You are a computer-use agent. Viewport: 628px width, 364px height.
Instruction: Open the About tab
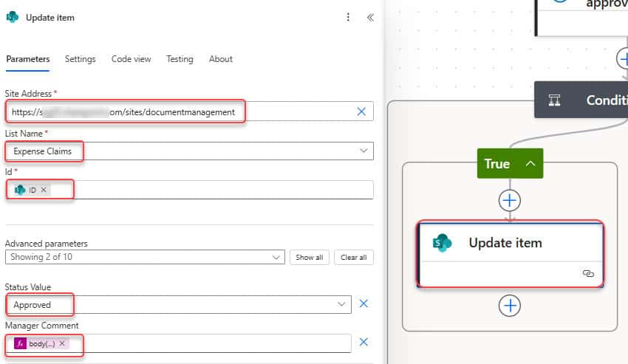[220, 59]
